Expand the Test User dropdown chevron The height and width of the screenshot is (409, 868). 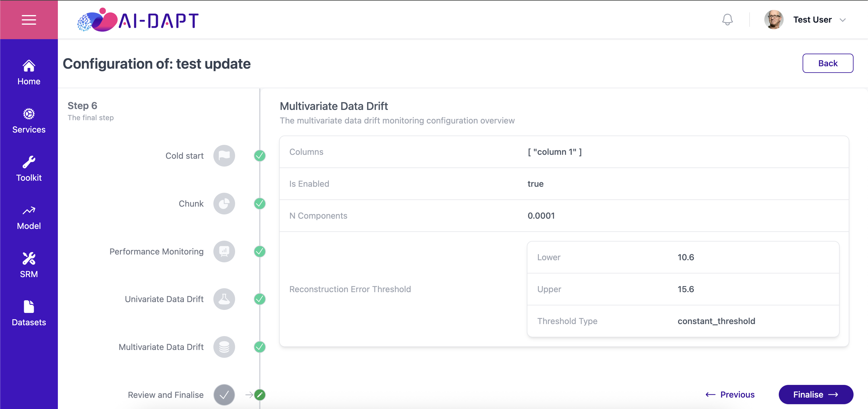pos(842,20)
